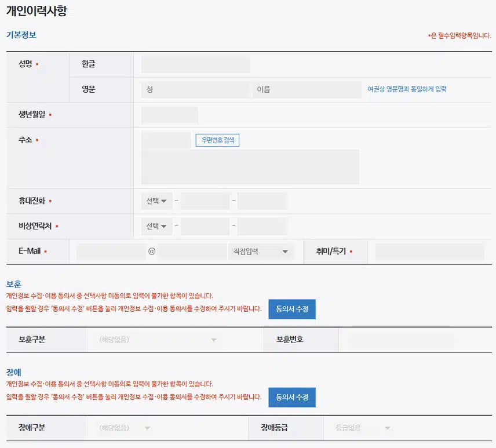The width and height of the screenshot is (496, 448).
Task: Click the 비상연락처 last number field
Action: [262, 226]
